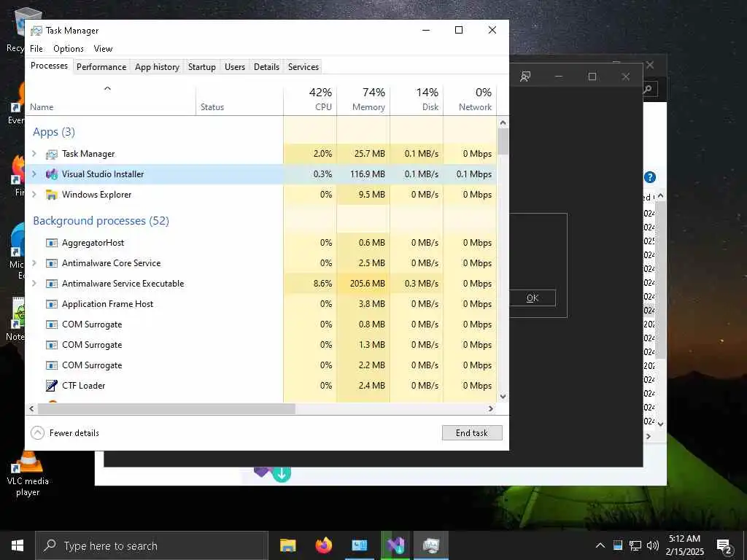Click the taskbar search box
Image resolution: width=747 pixels, height=560 pixels.
[x=152, y=545]
